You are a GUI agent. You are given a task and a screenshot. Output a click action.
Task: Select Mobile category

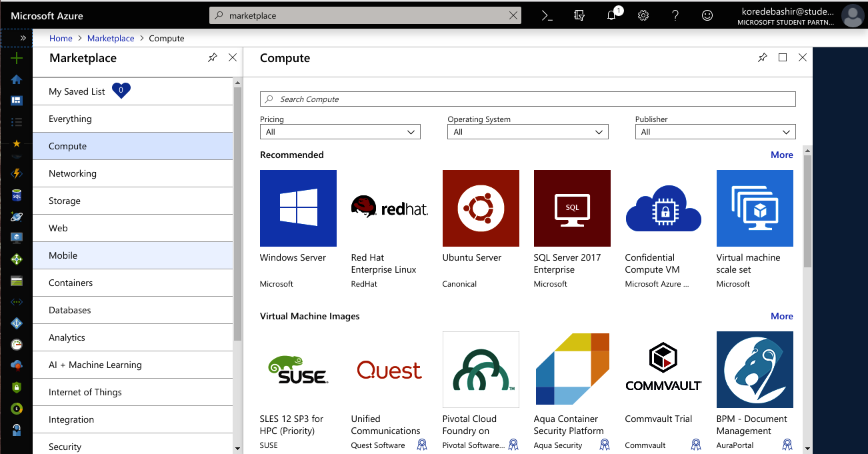[x=133, y=255]
